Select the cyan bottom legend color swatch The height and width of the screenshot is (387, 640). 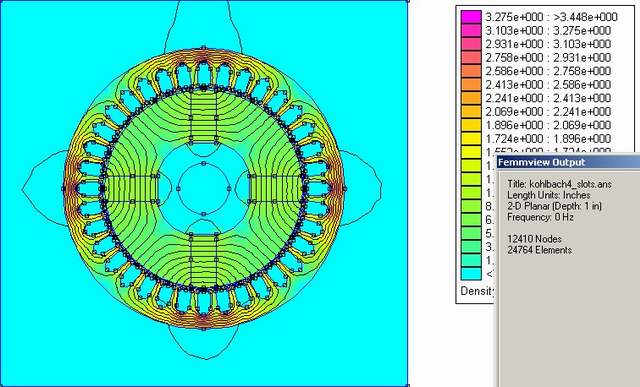pos(471,273)
